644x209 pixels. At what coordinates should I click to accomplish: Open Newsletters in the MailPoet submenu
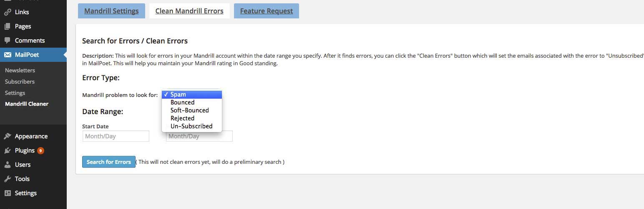click(x=20, y=70)
